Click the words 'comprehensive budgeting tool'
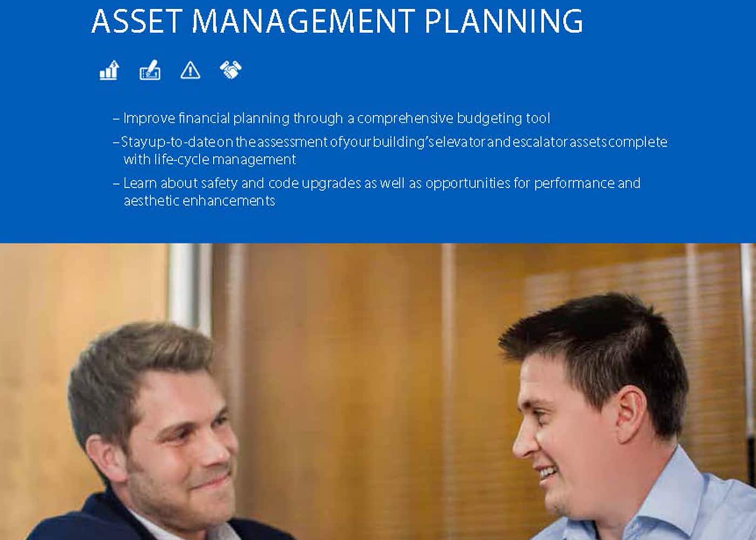This screenshot has width=756, height=540. point(454,118)
